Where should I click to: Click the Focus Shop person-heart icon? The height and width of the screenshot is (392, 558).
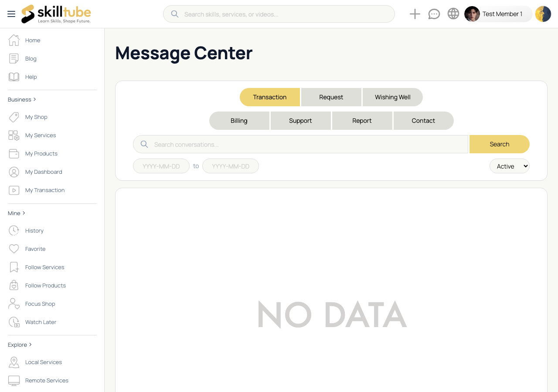(14, 304)
